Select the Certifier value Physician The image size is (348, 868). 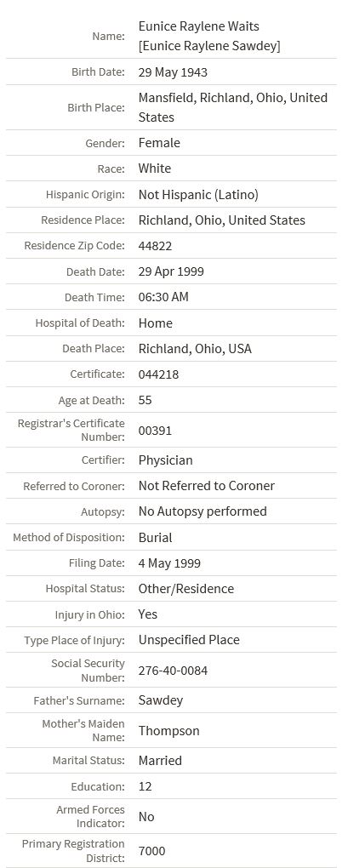pyautogui.click(x=165, y=460)
